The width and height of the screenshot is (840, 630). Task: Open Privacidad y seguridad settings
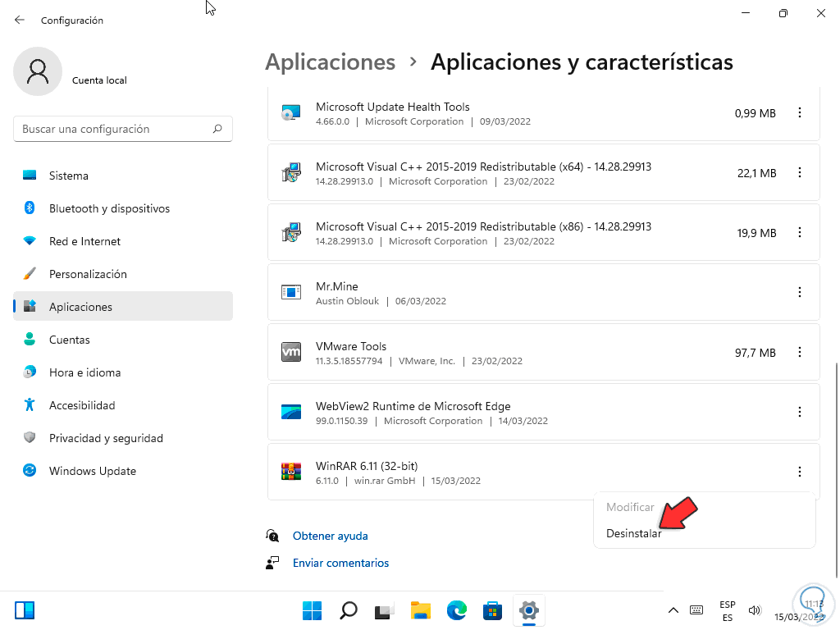(123, 438)
